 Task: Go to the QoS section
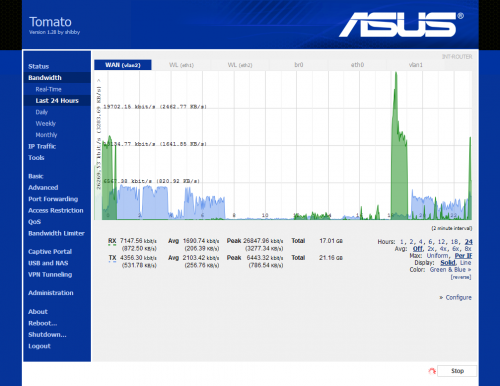(x=35, y=222)
